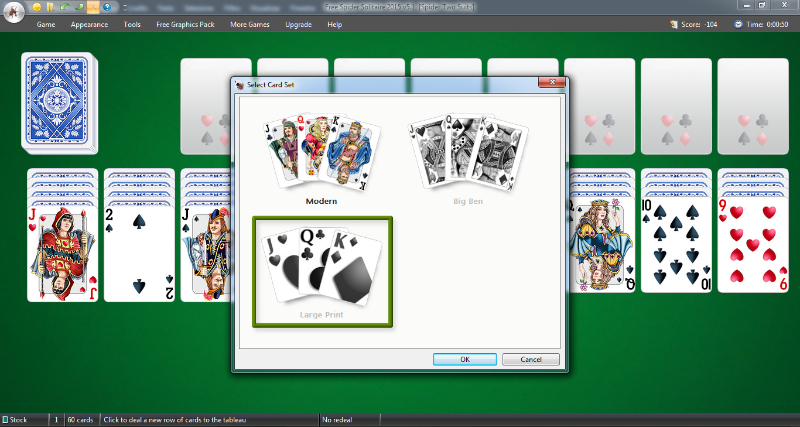Screen dimensions: 800x427
Task: Click the highlighted orange toolbar icon
Action: click(x=92, y=7)
